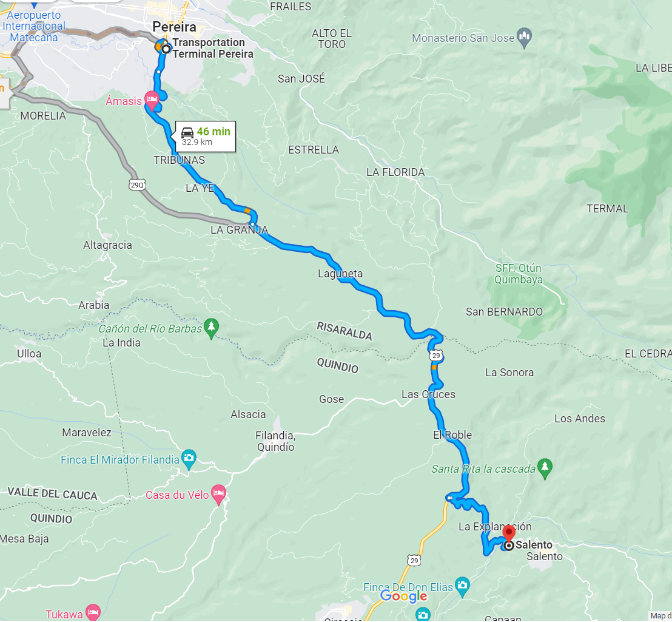Click the red Salento destination pin
The image size is (672, 622).
[x=509, y=534]
